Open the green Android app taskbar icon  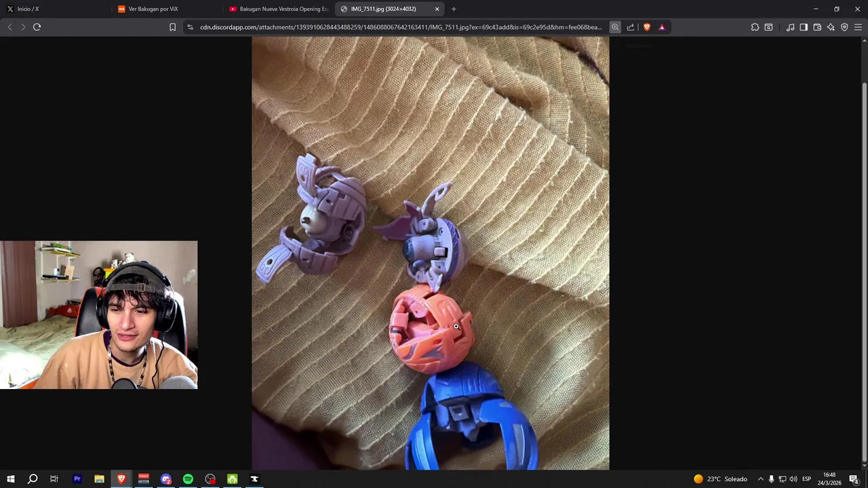click(233, 479)
